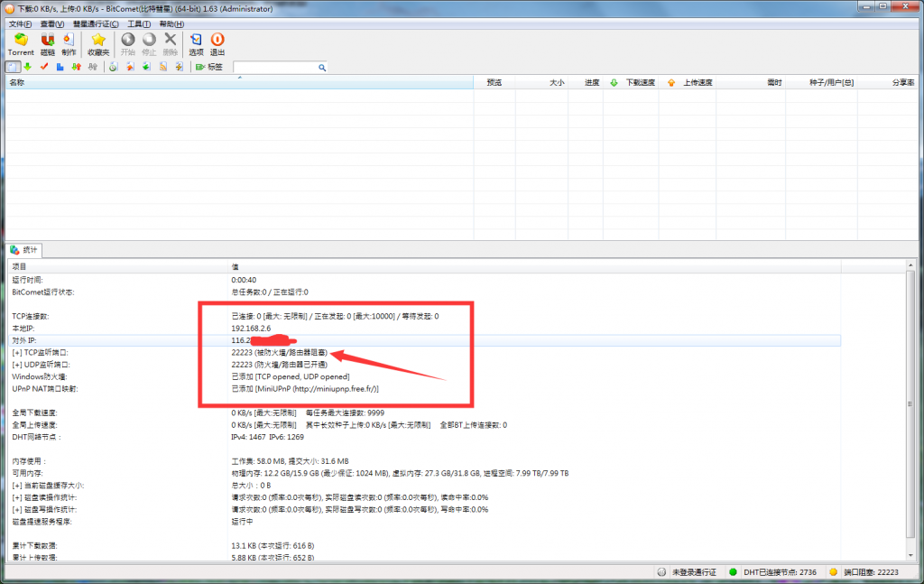Select the 本地IP value 192.168.2.6
Viewport: 924px width, 584px height.
tap(251, 329)
